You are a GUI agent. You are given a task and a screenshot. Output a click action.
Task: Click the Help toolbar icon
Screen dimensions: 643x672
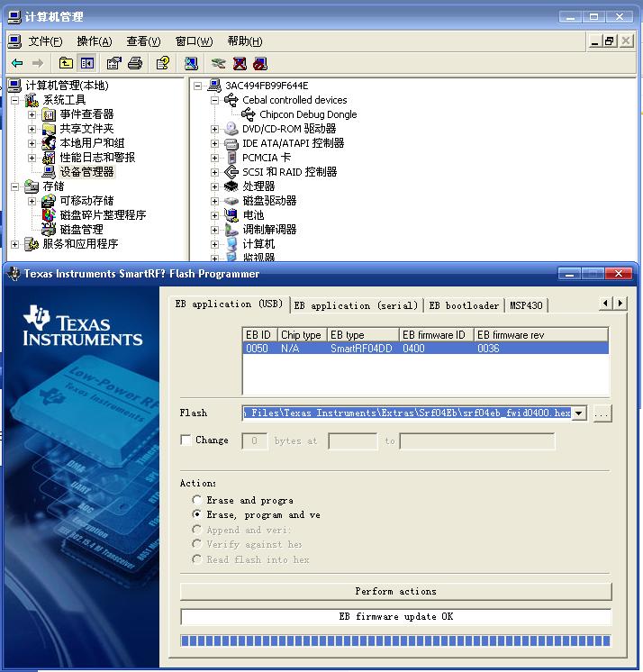tap(163, 63)
